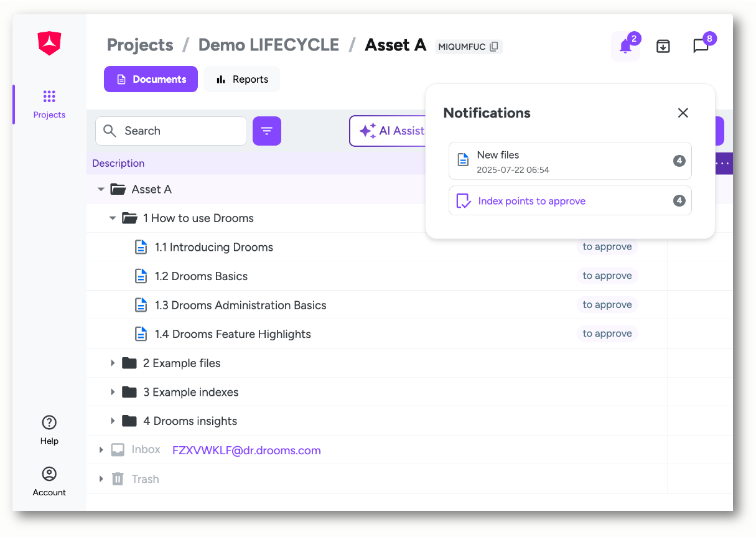This screenshot has height=537, width=756.
Task: Open the New files notification
Action: (570, 161)
